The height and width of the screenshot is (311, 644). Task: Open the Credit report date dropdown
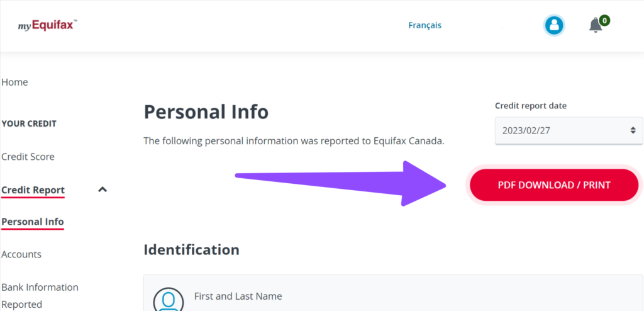pyautogui.click(x=569, y=131)
